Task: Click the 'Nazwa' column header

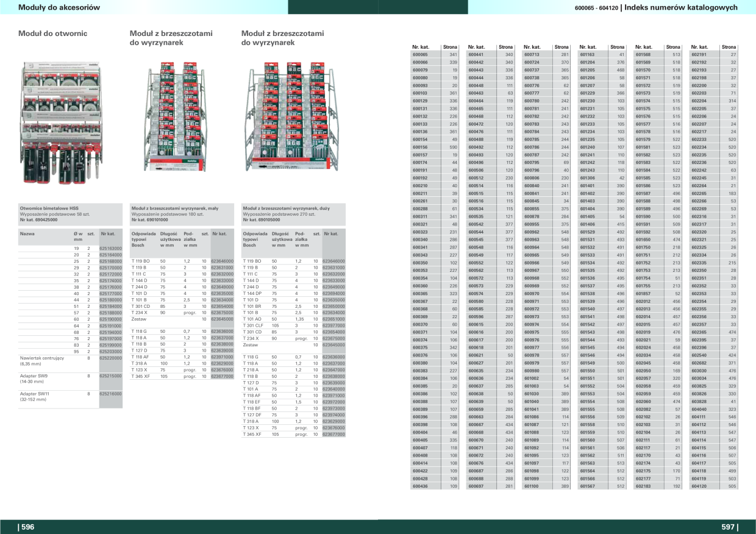Action: tap(27, 234)
